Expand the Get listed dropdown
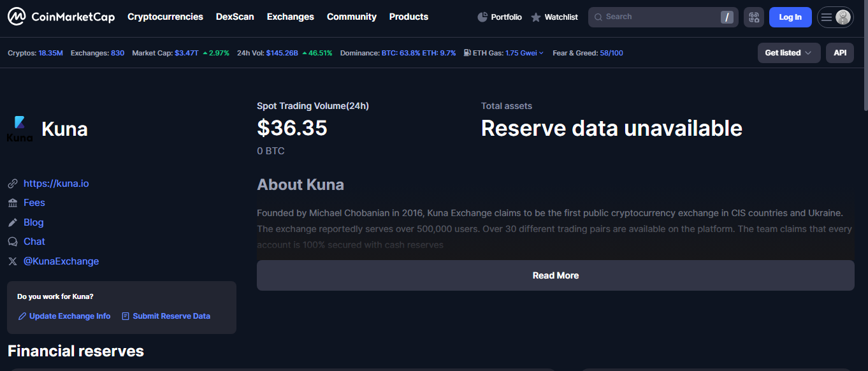868x371 pixels. click(789, 53)
